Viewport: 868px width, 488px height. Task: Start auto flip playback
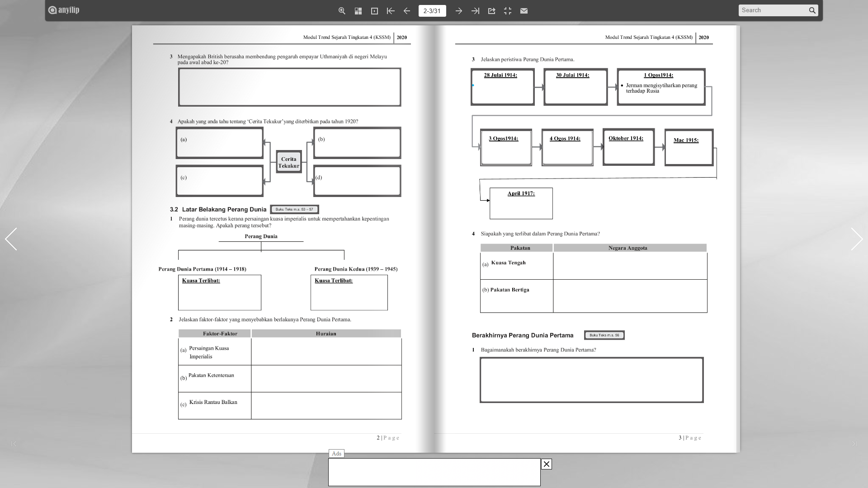[374, 11]
